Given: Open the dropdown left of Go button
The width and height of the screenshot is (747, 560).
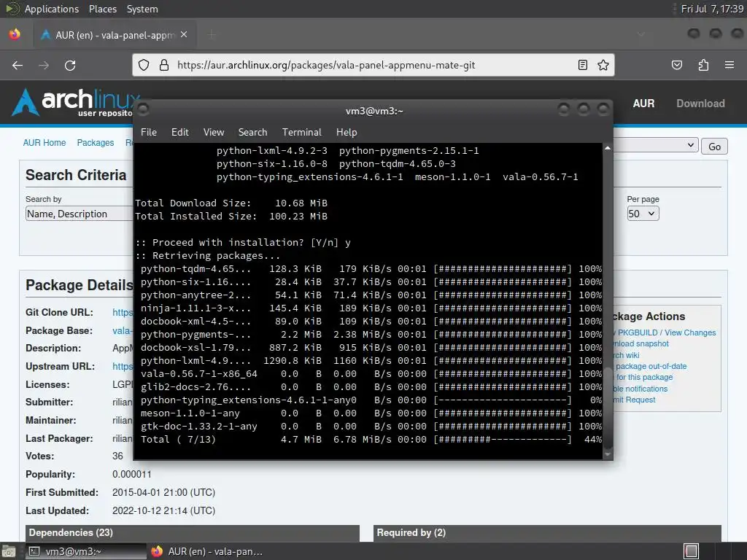Looking at the screenshot, I should coord(656,145).
